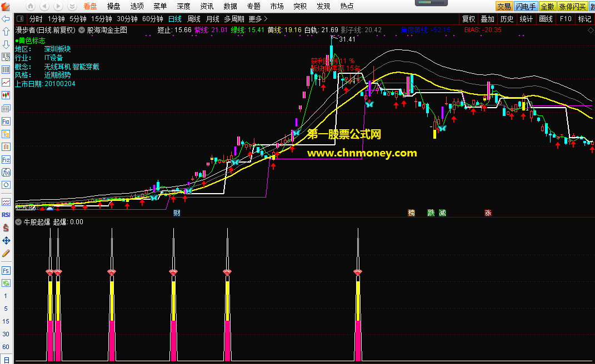
Task: Open the 操盘 menu
Action: pyautogui.click(x=113, y=7)
